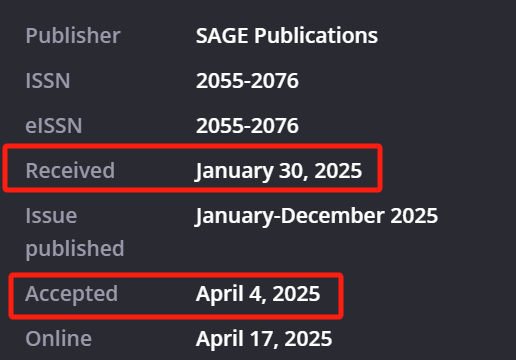Viewport: 516px width, 360px height.
Task: Select the number beside the ISSN label
Action: [x=247, y=81]
